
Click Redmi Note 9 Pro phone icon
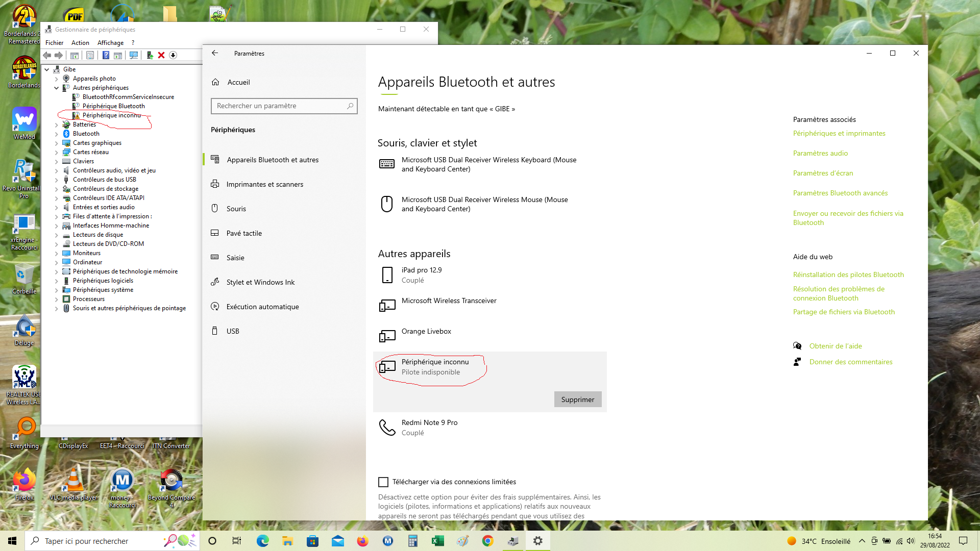[x=387, y=428]
